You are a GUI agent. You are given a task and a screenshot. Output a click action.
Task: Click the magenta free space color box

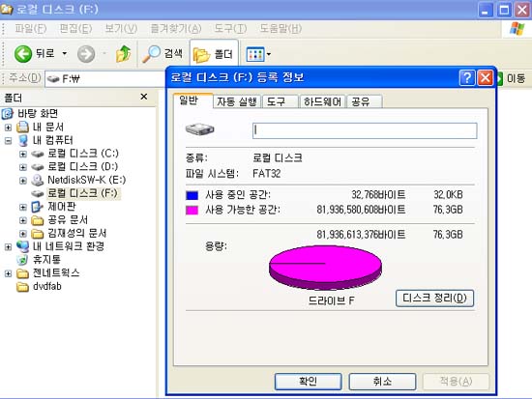coord(192,211)
